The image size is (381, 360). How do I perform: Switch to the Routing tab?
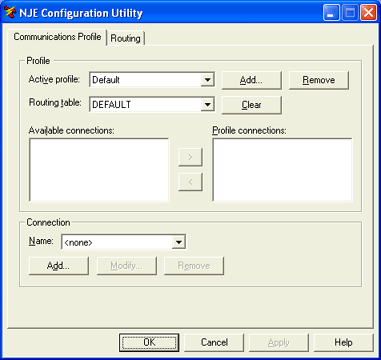pos(126,38)
